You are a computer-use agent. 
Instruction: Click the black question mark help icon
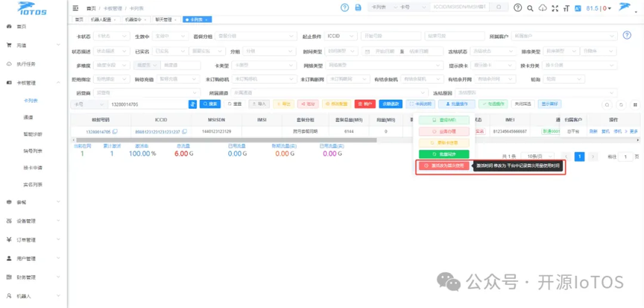click(518, 7)
